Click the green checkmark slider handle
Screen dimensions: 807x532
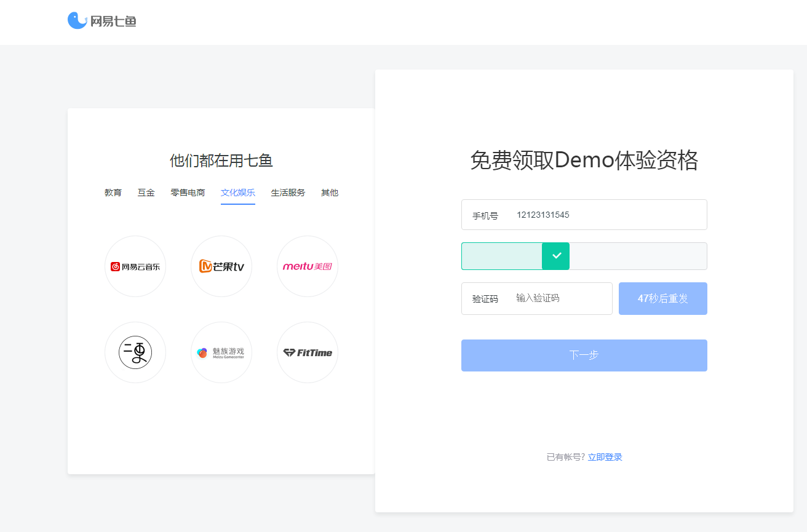click(x=556, y=256)
